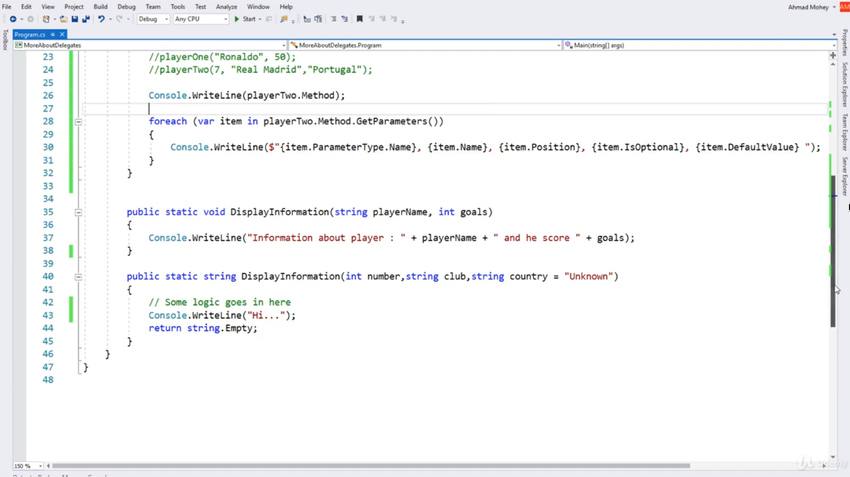
Task: Open the Server Explorer side tab
Action: [x=845, y=176]
